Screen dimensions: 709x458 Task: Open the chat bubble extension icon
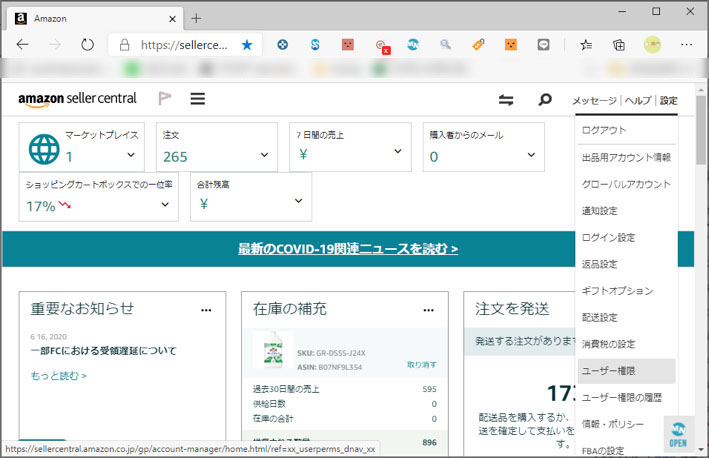(543, 44)
